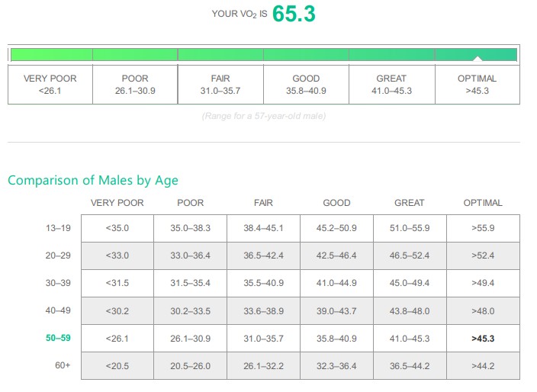Image resolution: width=537 pixels, height=392 pixels.
Task: Select the FAIR box under the gradient bar
Action: coord(220,85)
